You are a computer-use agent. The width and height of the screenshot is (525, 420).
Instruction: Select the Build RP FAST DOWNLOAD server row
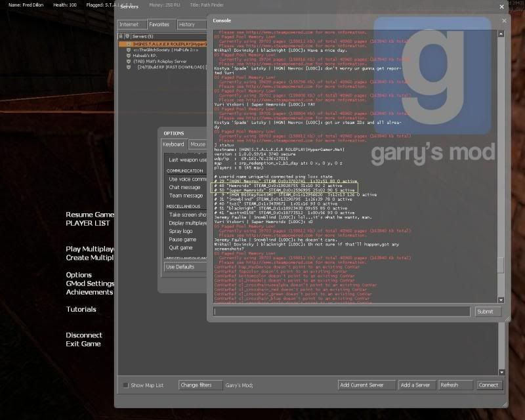coord(162,67)
